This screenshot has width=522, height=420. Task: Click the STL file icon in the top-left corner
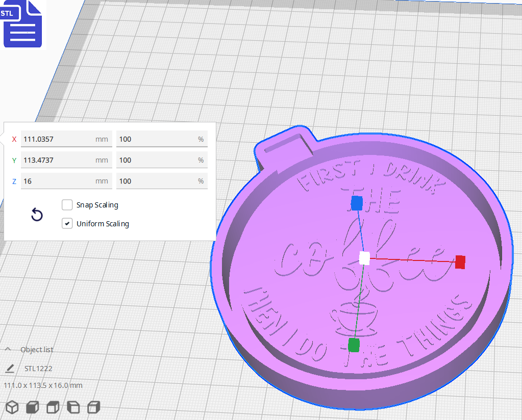pyautogui.click(x=22, y=24)
